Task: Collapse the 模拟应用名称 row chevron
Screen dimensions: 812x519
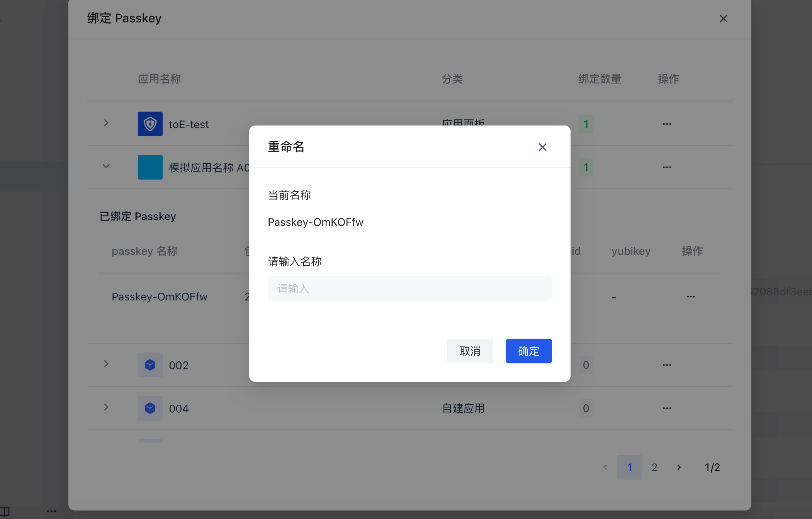Action: point(106,166)
